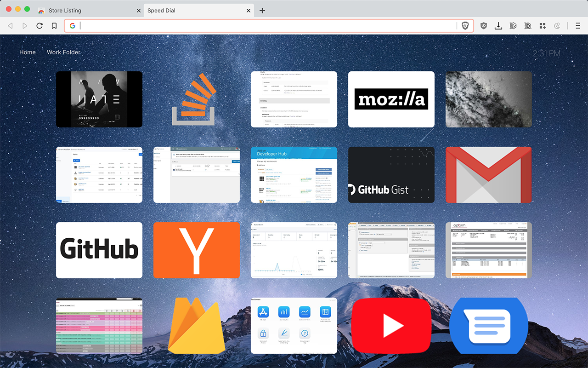
Task: Click the 2:31 PM clock text
Action: click(x=547, y=54)
